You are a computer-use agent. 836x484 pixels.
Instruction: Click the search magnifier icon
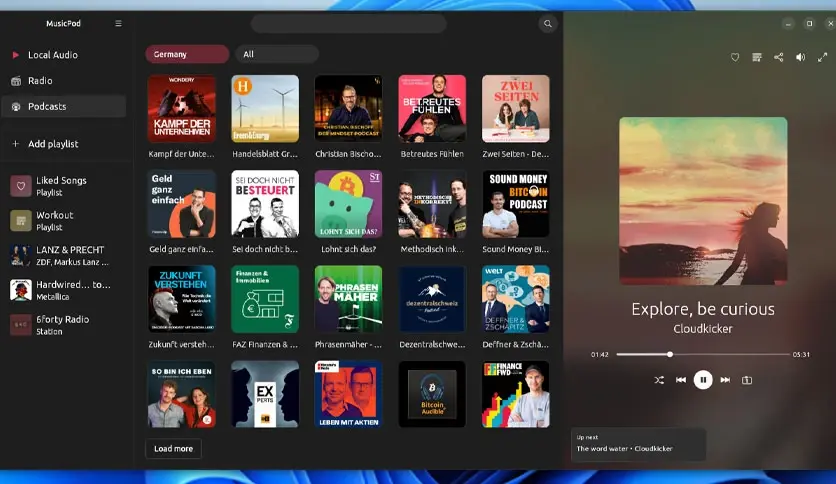tap(548, 23)
